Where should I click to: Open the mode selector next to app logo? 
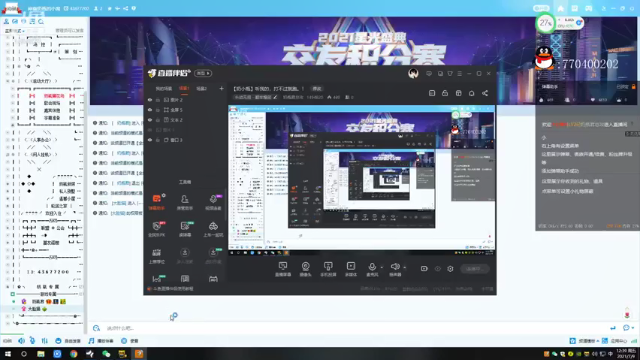(203, 73)
